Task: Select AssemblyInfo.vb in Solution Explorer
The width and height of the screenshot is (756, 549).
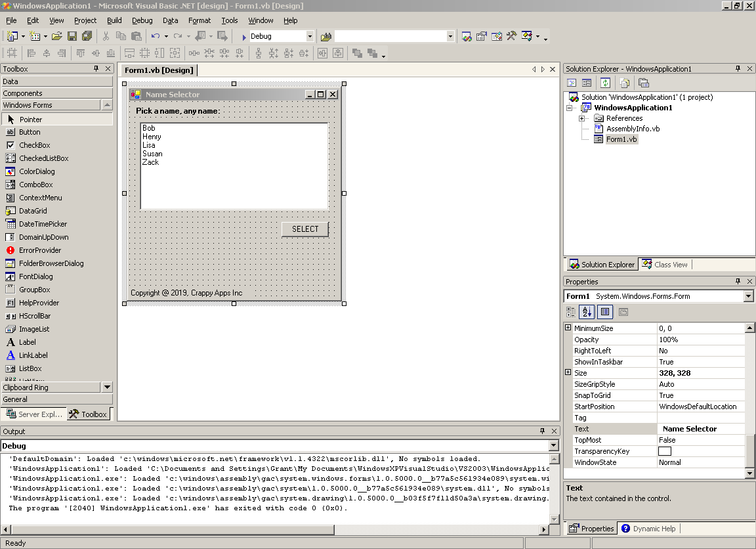Action: point(633,129)
